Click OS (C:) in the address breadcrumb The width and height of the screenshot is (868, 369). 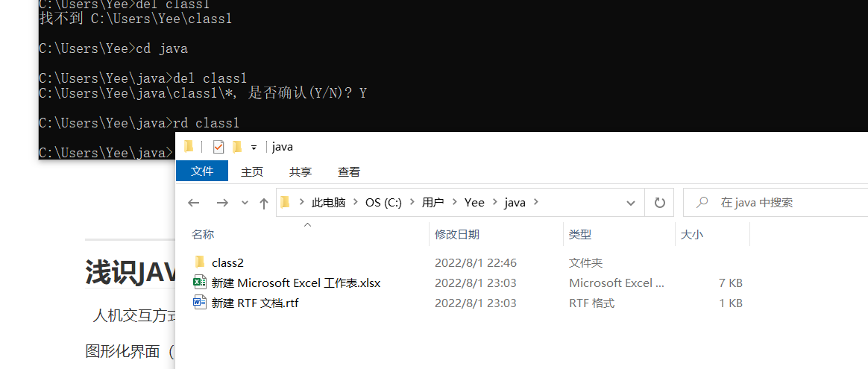point(383,203)
